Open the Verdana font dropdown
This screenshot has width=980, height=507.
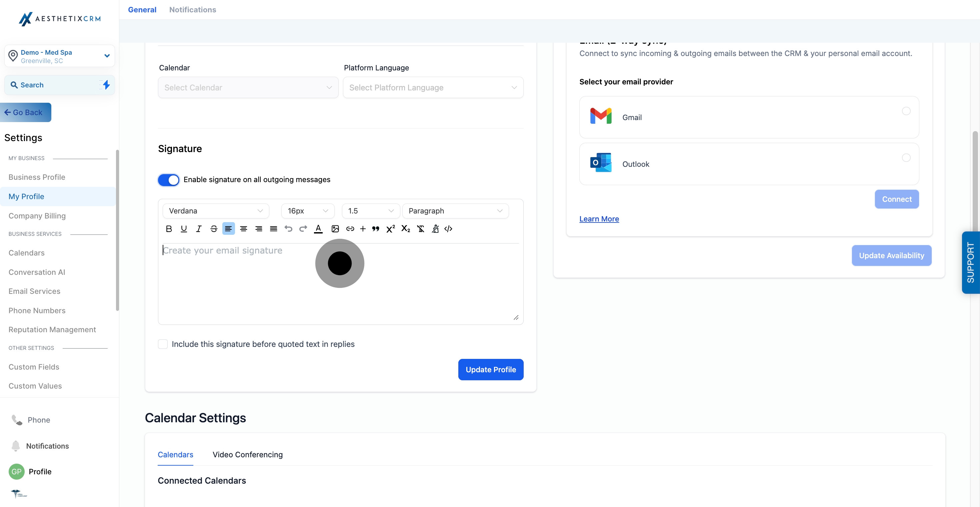pyautogui.click(x=216, y=211)
